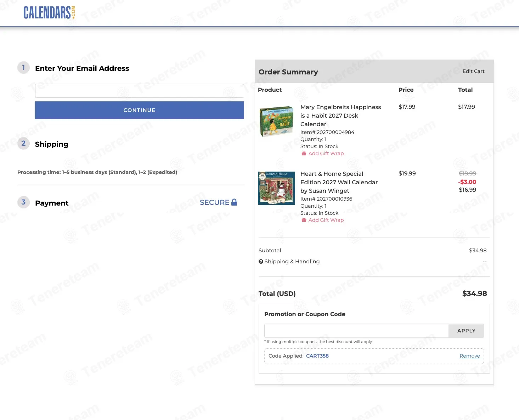Select the Payment step heading

pos(52,203)
